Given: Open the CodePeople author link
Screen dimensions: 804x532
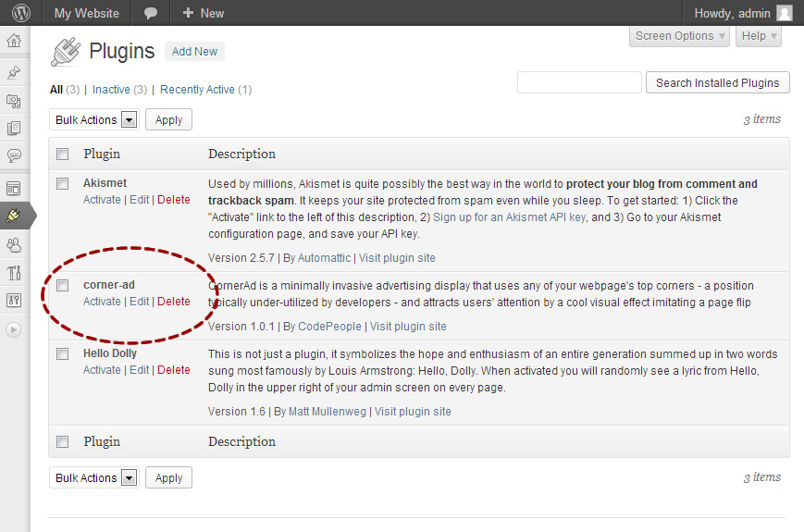Looking at the screenshot, I should (x=329, y=327).
